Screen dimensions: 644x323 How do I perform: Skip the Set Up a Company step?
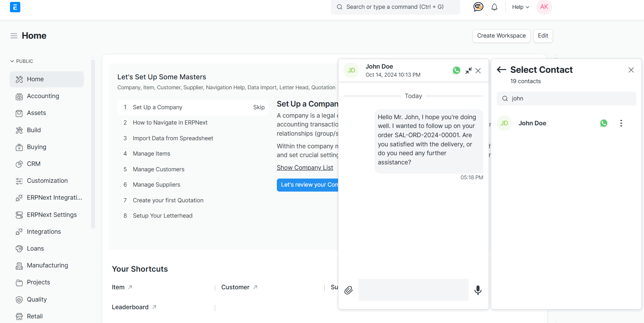(259, 107)
